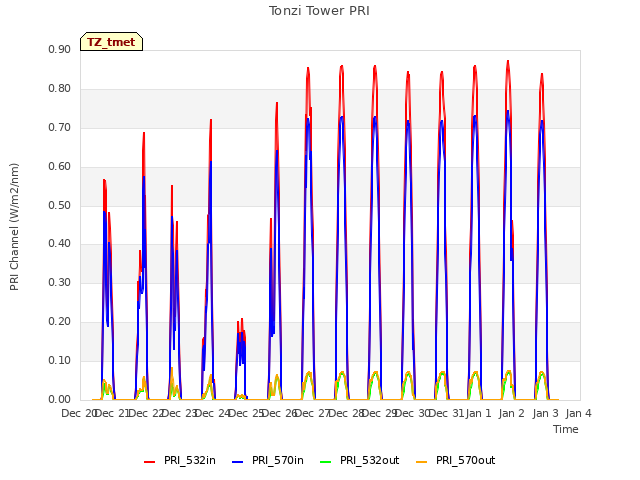The width and height of the screenshot is (640, 480).
Task: Select the PRI_570out legend label
Action: (x=466, y=460)
